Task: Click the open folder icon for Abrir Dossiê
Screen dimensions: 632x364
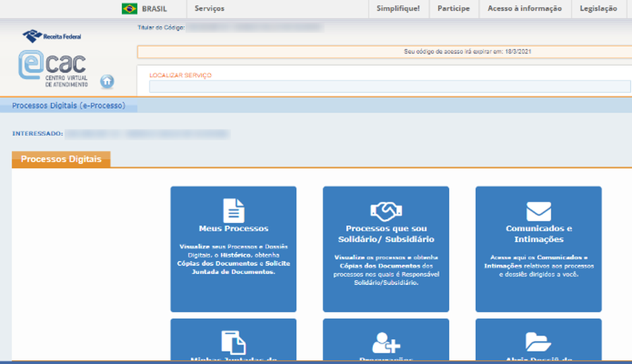Action: [538, 342]
